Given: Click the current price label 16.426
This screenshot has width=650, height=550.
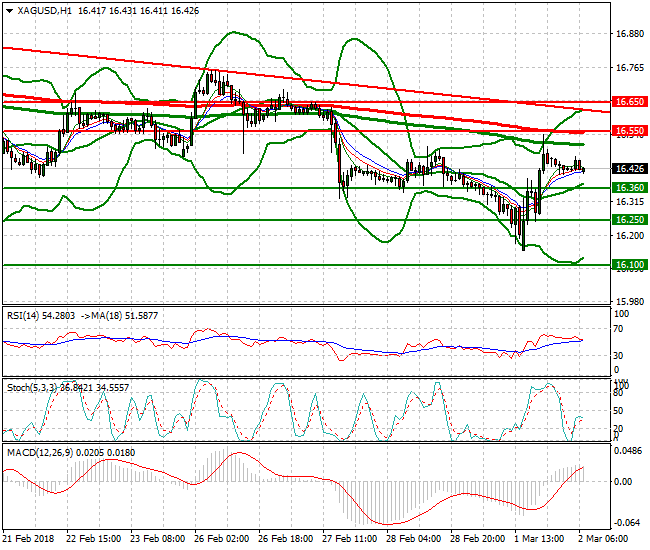Looking at the screenshot, I should click(x=630, y=169).
